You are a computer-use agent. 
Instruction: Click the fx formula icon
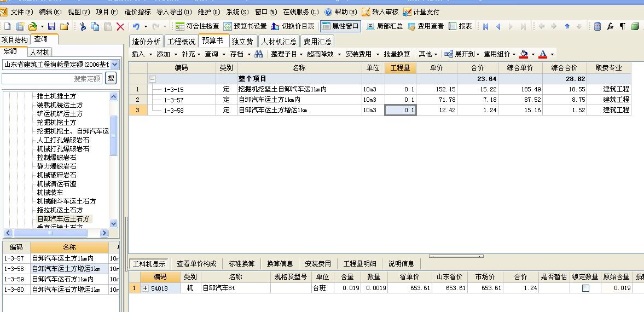[610, 26]
